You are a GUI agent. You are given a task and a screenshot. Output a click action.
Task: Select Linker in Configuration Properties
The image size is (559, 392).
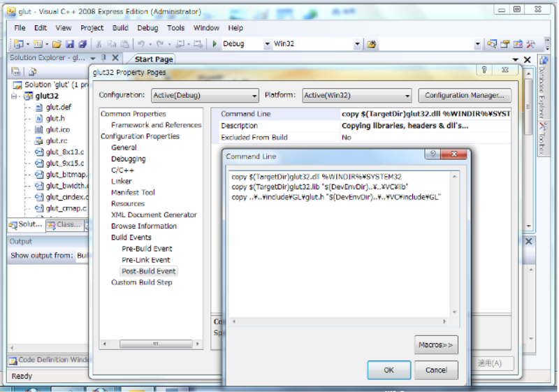[122, 181]
